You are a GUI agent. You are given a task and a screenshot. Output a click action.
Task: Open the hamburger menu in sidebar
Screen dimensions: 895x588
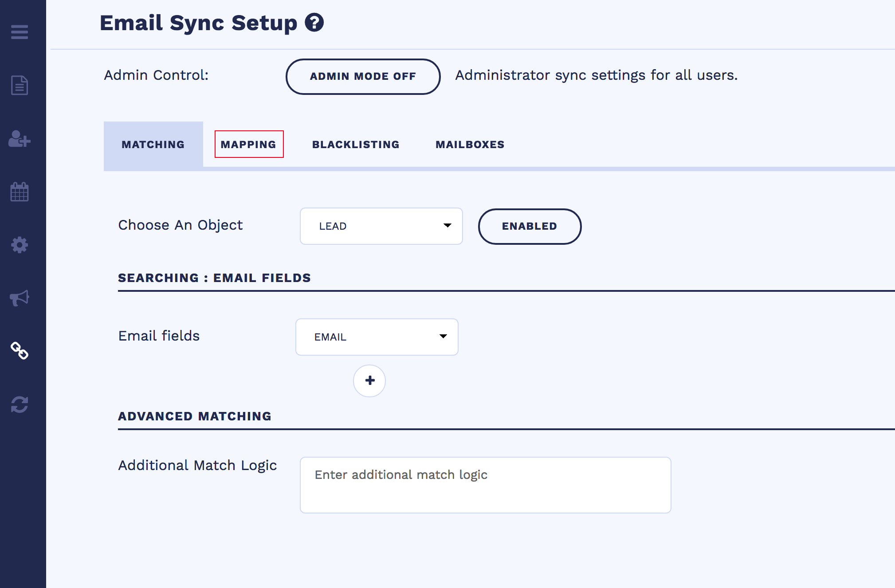pyautogui.click(x=20, y=32)
